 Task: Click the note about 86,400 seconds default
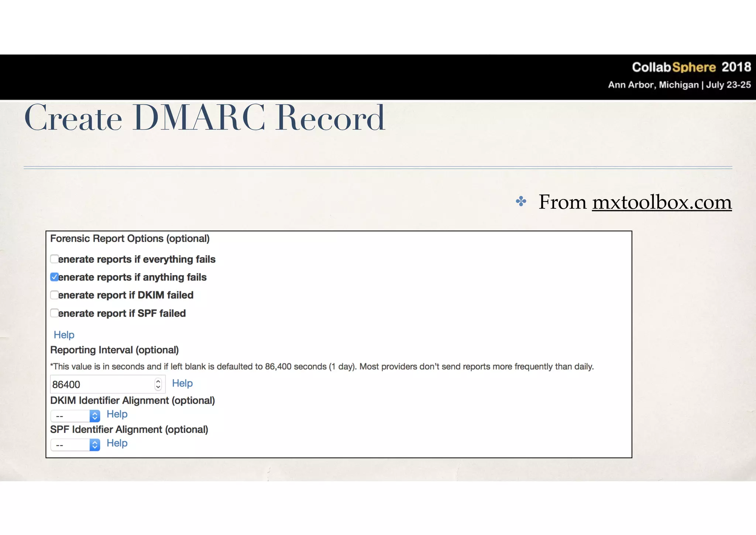coord(322,367)
